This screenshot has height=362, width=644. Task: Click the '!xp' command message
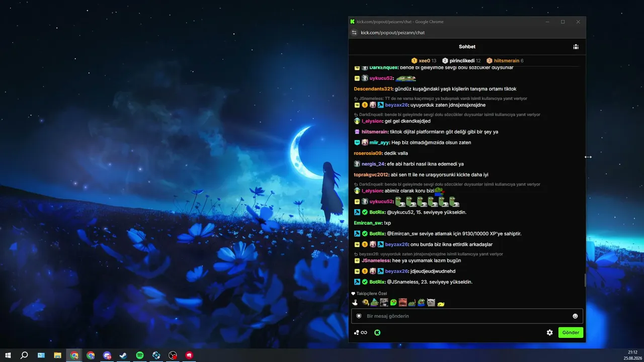tap(388, 223)
